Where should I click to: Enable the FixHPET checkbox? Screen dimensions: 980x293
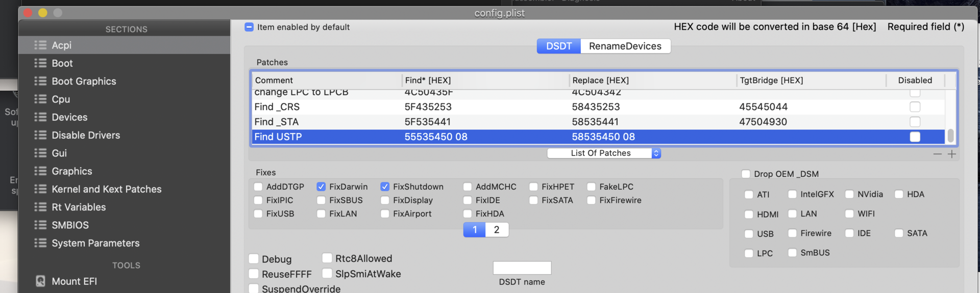click(533, 187)
